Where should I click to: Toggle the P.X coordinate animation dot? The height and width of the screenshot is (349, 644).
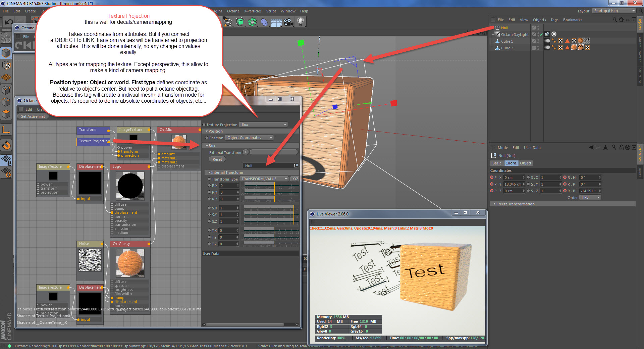coord(492,178)
